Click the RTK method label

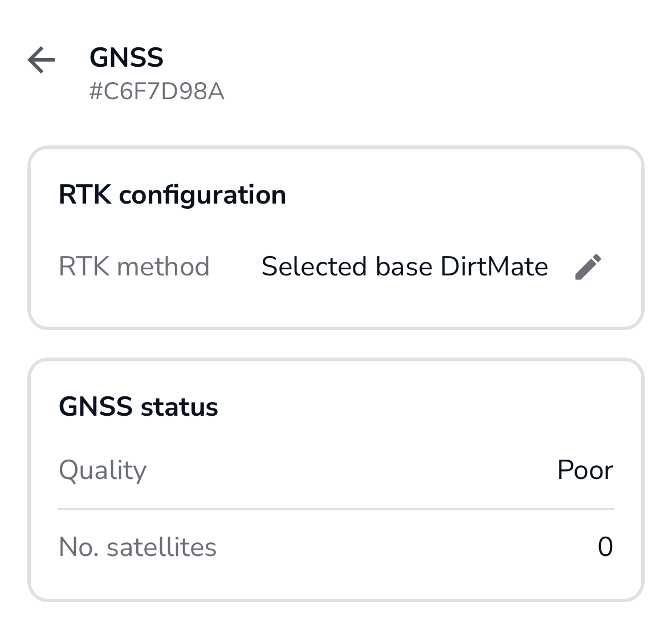(134, 266)
